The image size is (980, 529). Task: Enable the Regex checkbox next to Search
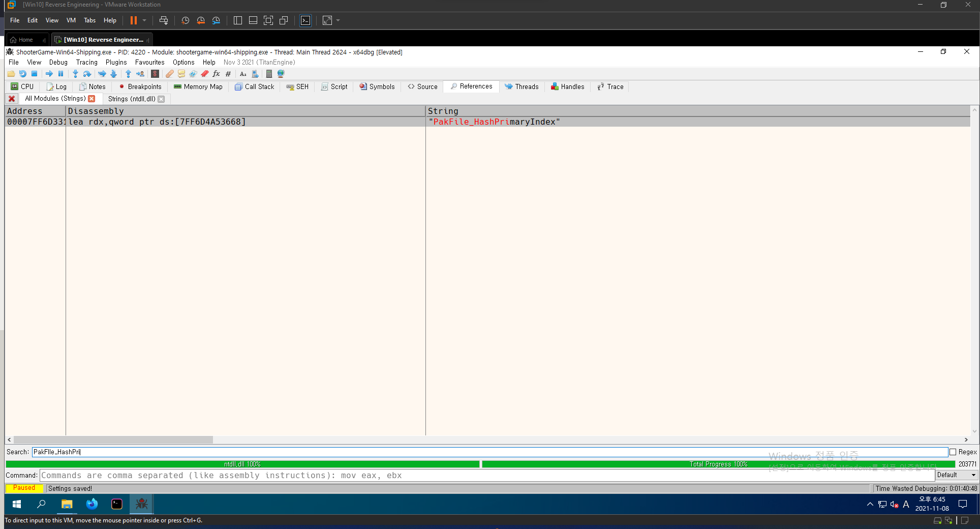(953, 452)
